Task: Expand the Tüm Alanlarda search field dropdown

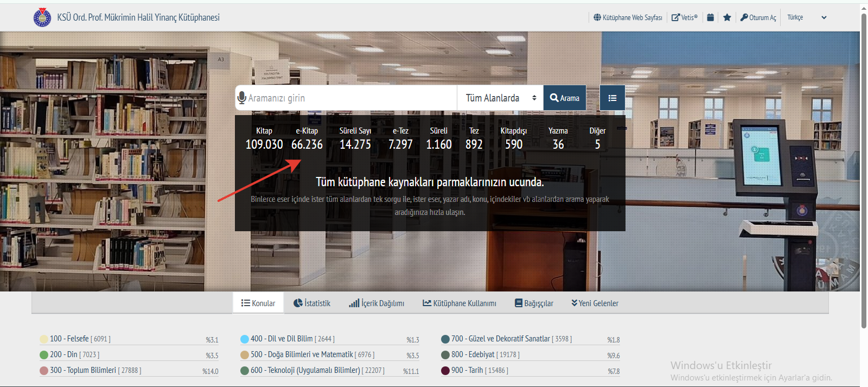Action: (500, 98)
